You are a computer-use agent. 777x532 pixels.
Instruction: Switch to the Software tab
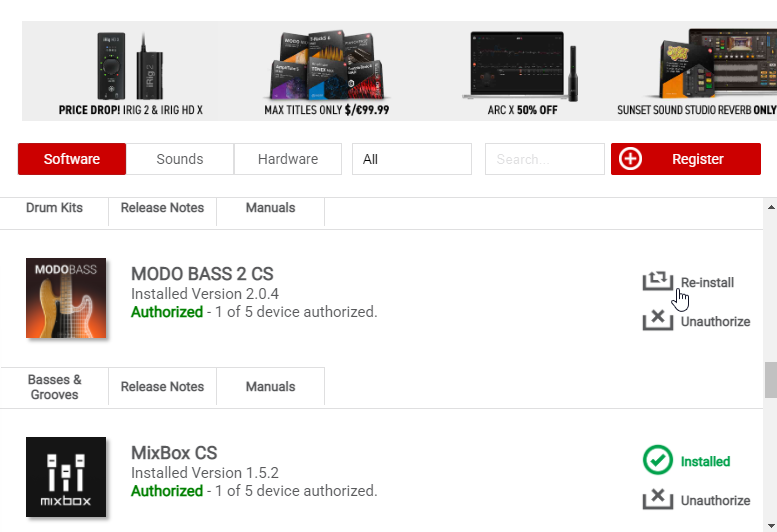point(72,159)
